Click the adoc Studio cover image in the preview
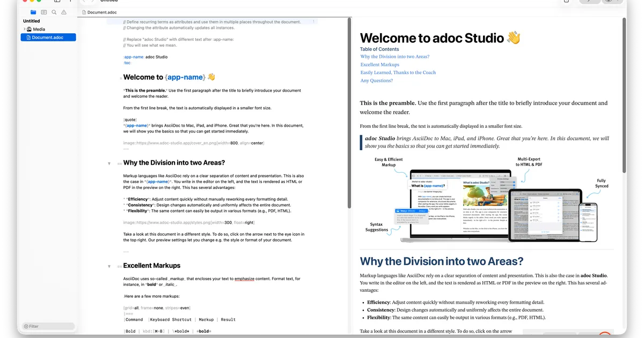This screenshot has width=644, height=338. pos(486,199)
